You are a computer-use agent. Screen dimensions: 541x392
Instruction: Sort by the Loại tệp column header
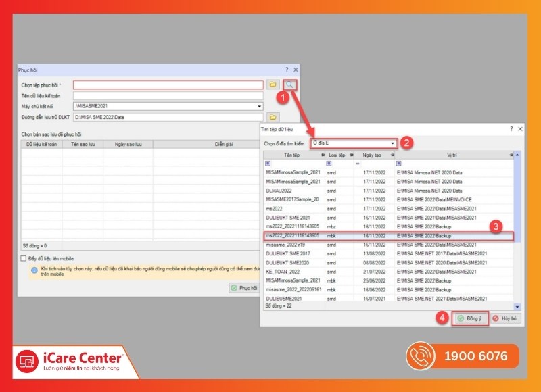click(337, 155)
